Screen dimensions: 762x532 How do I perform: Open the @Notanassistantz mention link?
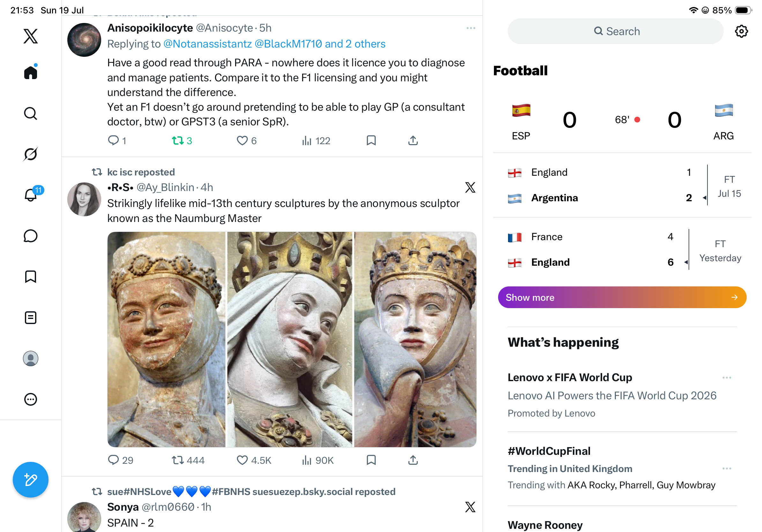click(x=208, y=44)
